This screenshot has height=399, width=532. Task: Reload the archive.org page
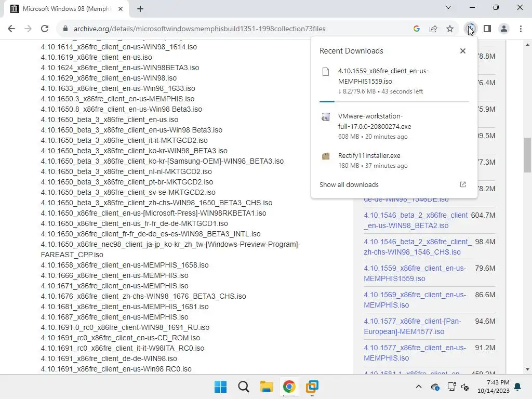45,29
